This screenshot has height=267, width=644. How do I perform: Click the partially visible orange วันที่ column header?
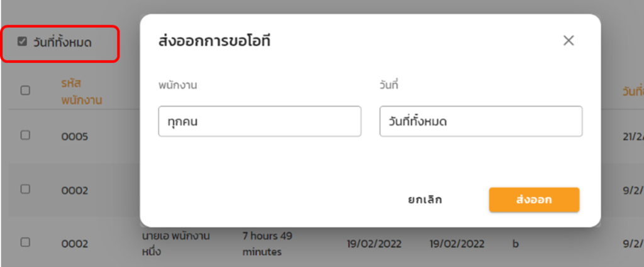point(632,92)
